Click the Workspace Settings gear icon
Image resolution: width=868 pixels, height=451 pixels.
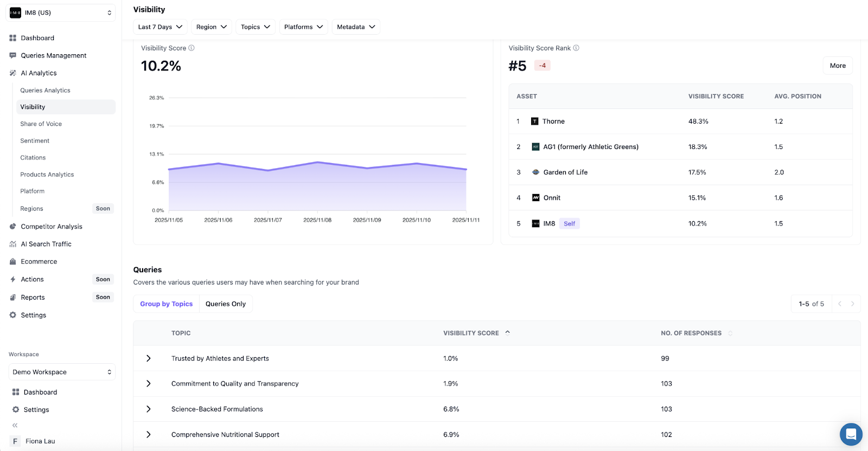click(16, 410)
